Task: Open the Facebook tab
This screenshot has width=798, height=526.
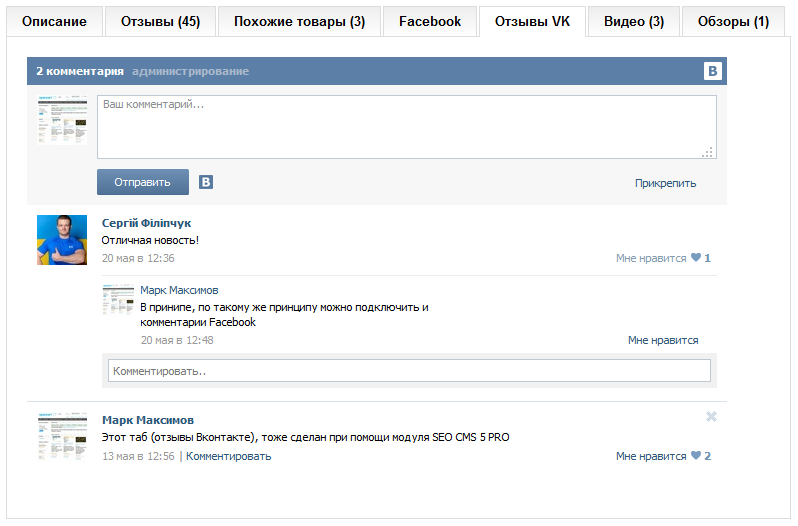Action: click(430, 21)
